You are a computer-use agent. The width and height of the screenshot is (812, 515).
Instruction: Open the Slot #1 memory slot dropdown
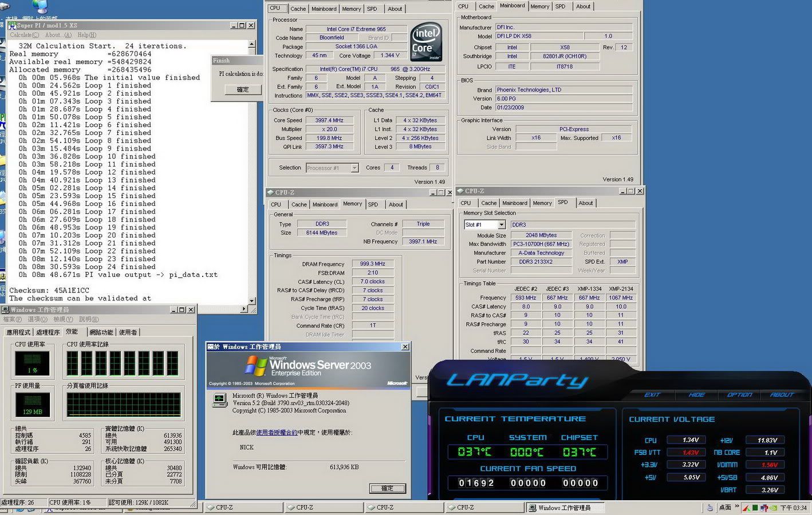click(x=484, y=225)
